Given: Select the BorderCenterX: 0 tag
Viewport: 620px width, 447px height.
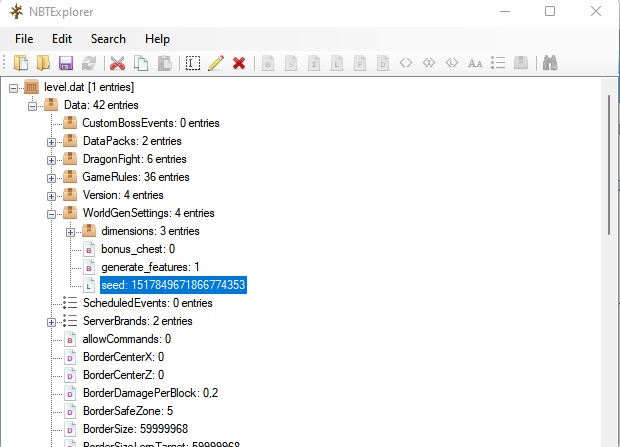Looking at the screenshot, I should click(123, 357).
